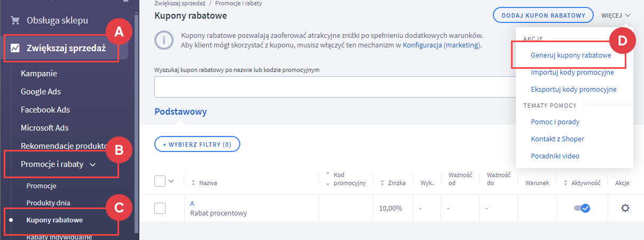
Task: Open Obsługa sklepu in sidebar
Action: (58, 21)
